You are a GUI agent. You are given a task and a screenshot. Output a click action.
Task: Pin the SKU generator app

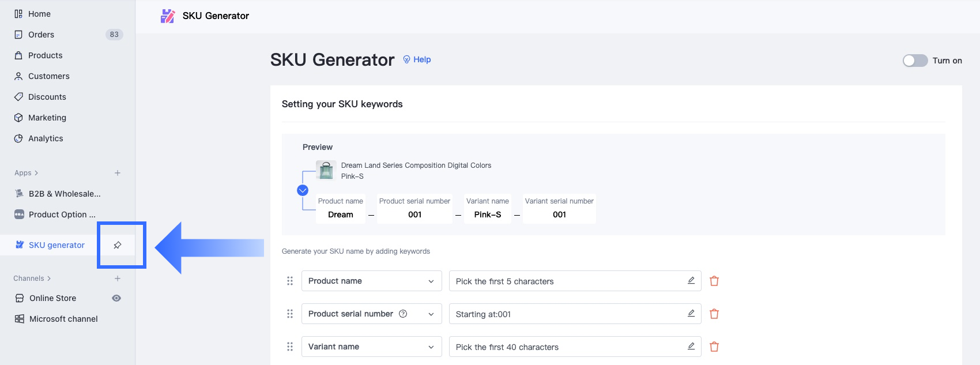118,245
